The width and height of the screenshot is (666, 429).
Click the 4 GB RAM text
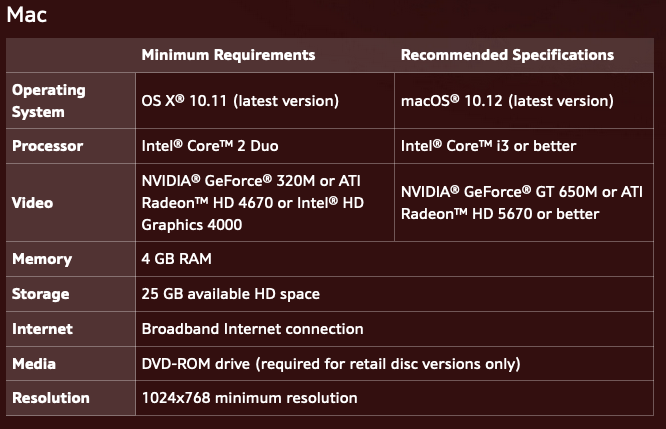pyautogui.click(x=176, y=259)
